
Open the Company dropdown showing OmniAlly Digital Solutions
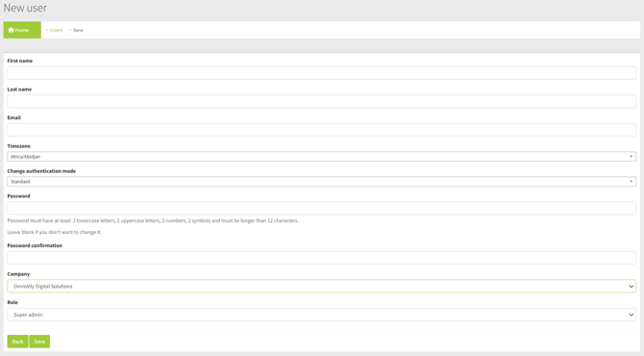pos(322,286)
